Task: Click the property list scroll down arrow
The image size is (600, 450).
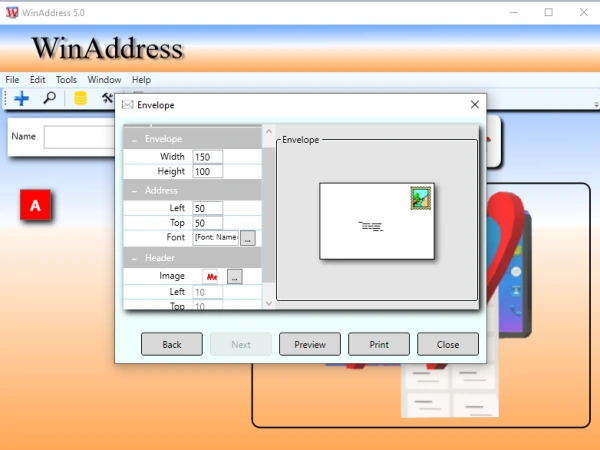Action: point(269,303)
